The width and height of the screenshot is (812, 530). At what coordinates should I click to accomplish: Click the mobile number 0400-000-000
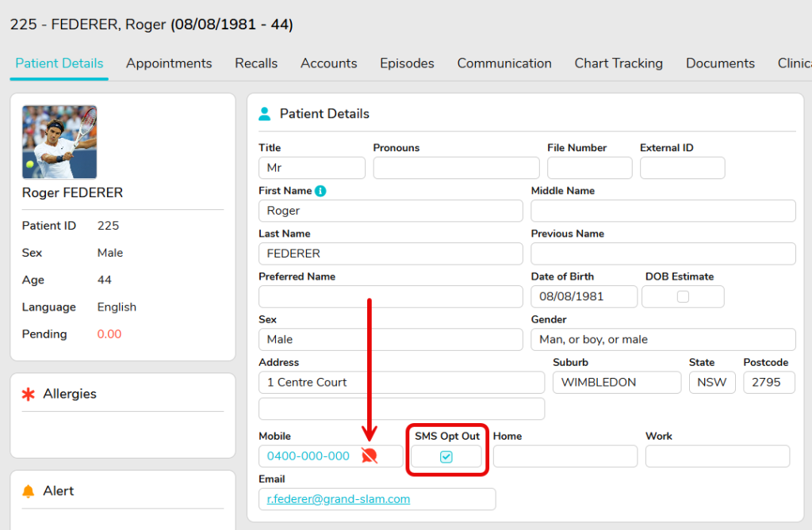[x=308, y=456]
